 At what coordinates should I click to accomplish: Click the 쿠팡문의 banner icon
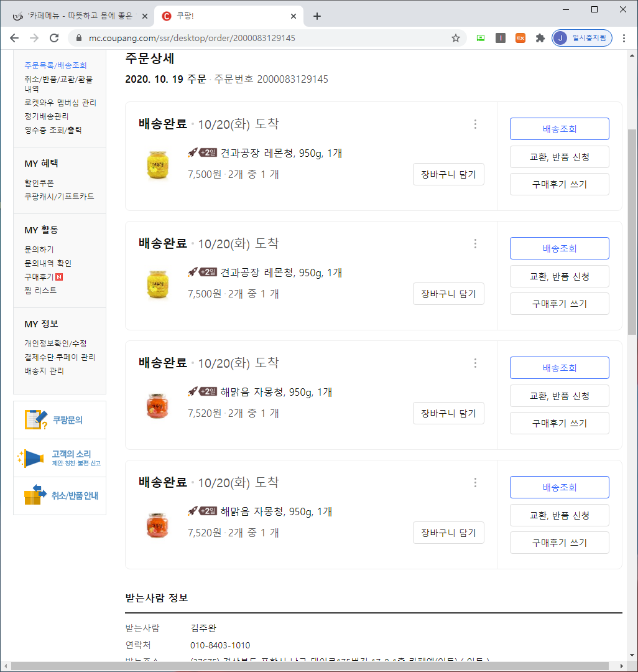click(x=60, y=420)
